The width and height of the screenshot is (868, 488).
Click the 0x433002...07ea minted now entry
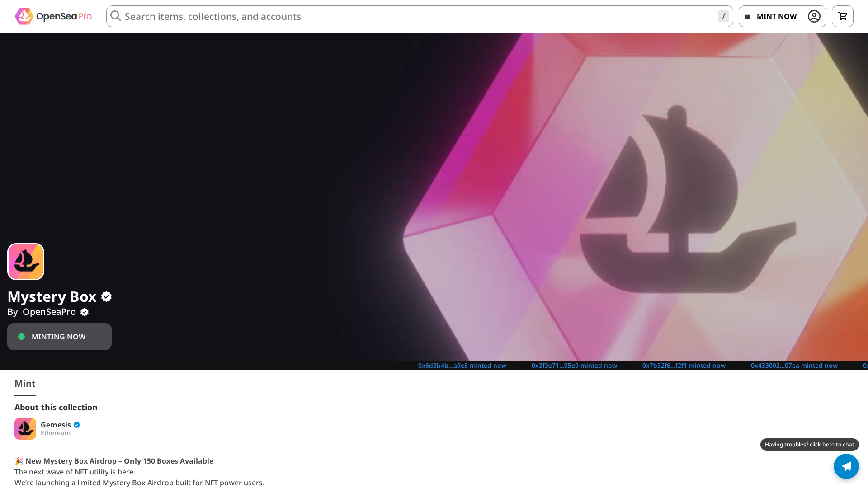pyautogui.click(x=794, y=366)
